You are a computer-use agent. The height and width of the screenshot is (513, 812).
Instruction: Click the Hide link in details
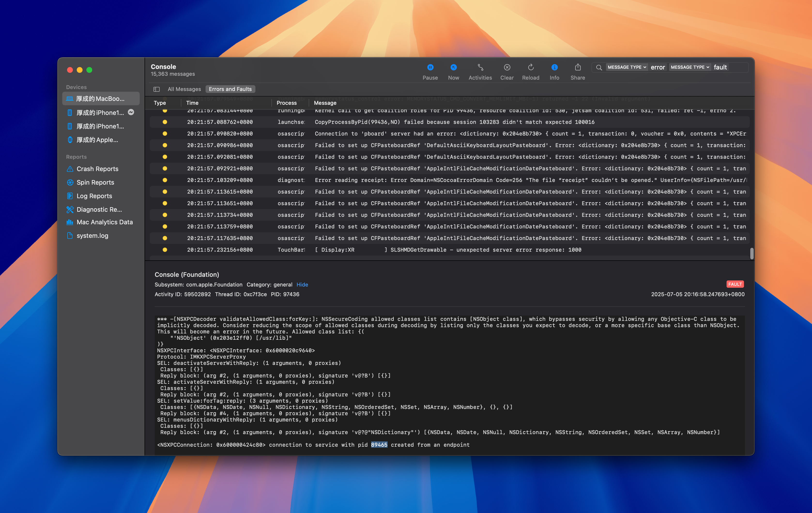coord(302,285)
